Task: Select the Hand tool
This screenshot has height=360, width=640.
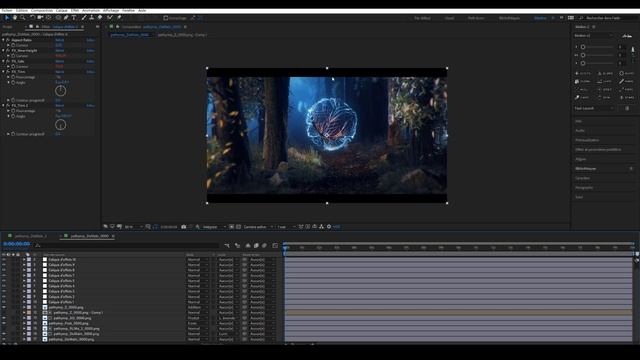Action: click(x=15, y=18)
